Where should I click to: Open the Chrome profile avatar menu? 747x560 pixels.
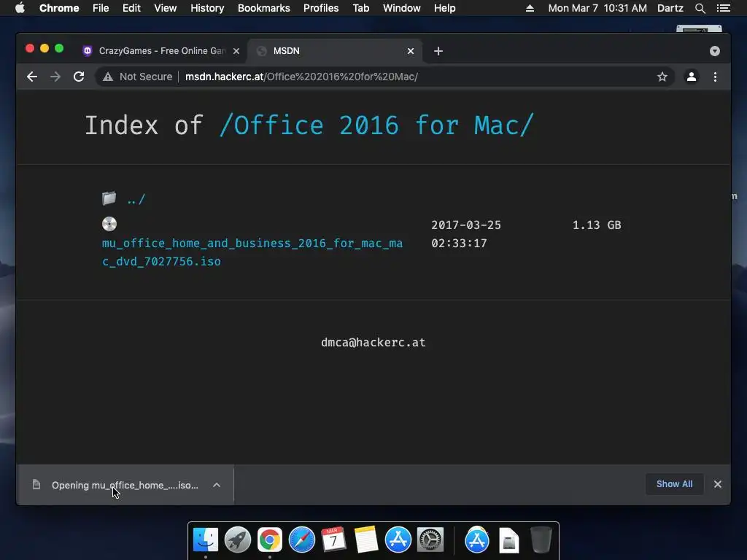[x=692, y=77]
